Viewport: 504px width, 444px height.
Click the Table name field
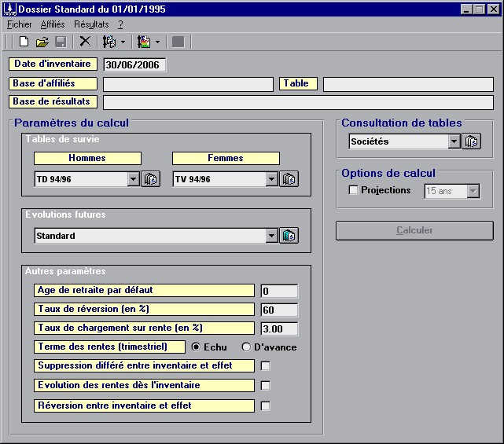(408, 85)
